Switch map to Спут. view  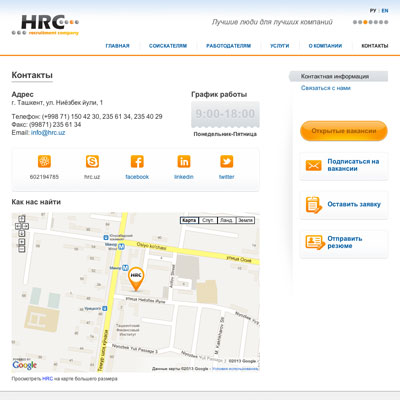(x=208, y=220)
